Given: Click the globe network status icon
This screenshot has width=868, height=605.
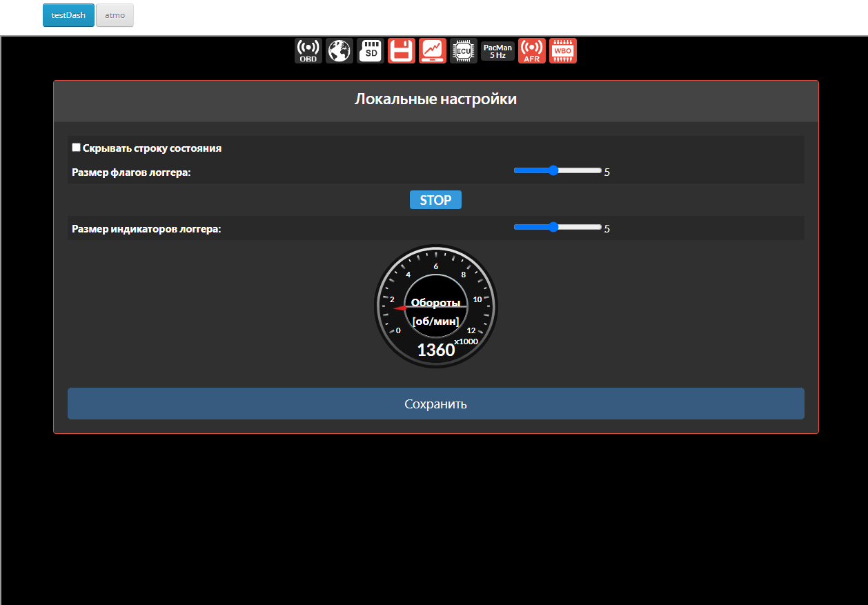Looking at the screenshot, I should [x=339, y=51].
